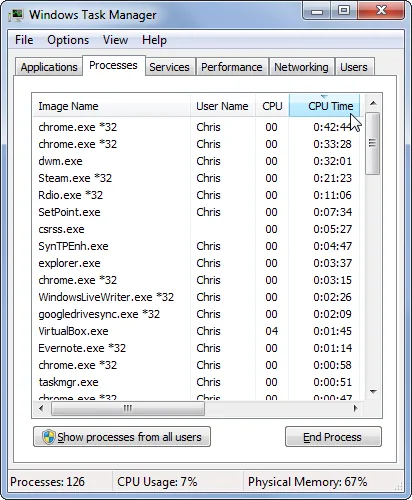The height and width of the screenshot is (500, 412).
Task: Select the taskmgr.exe process
Action: [197, 382]
